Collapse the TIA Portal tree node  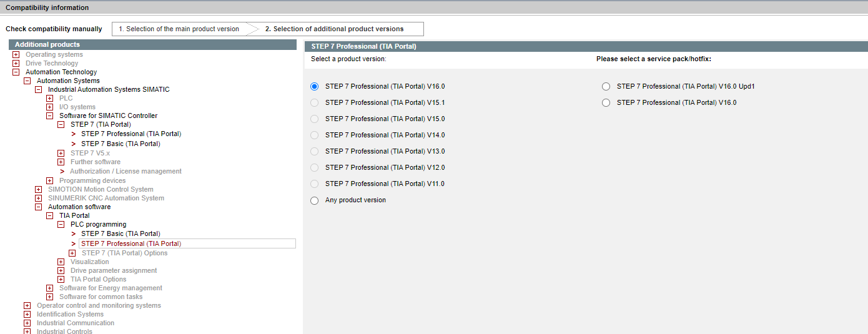tap(50, 216)
